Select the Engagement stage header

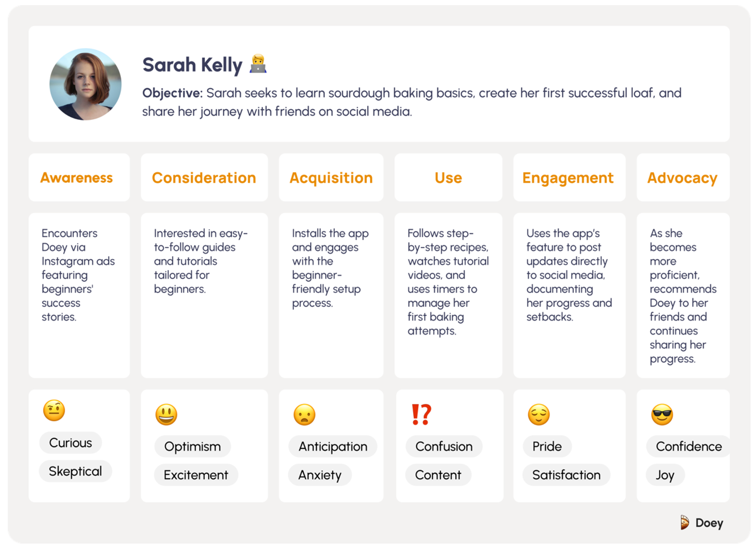click(x=569, y=178)
